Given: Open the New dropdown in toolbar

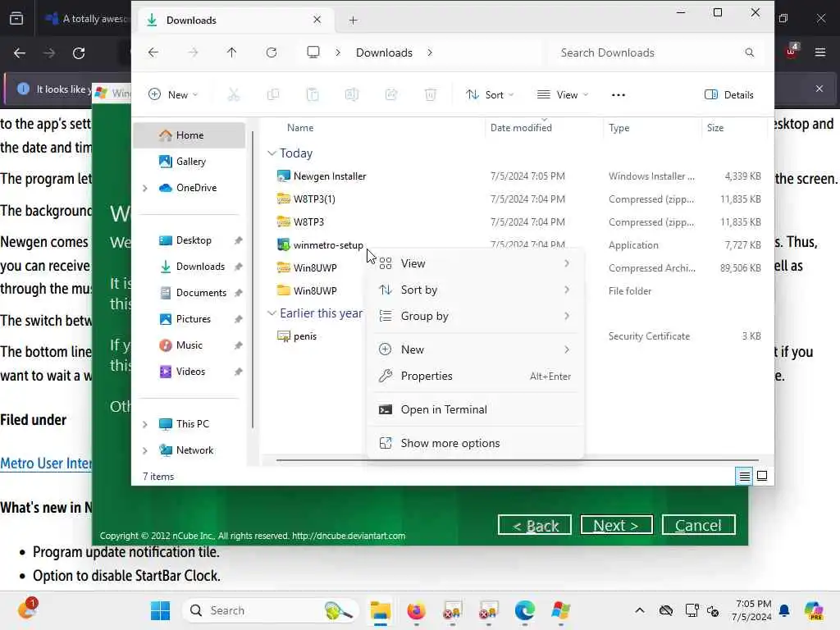Looking at the screenshot, I should (174, 95).
